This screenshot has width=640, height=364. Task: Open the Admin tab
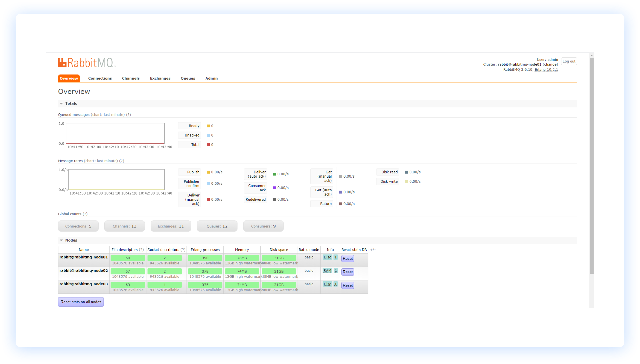click(x=212, y=78)
